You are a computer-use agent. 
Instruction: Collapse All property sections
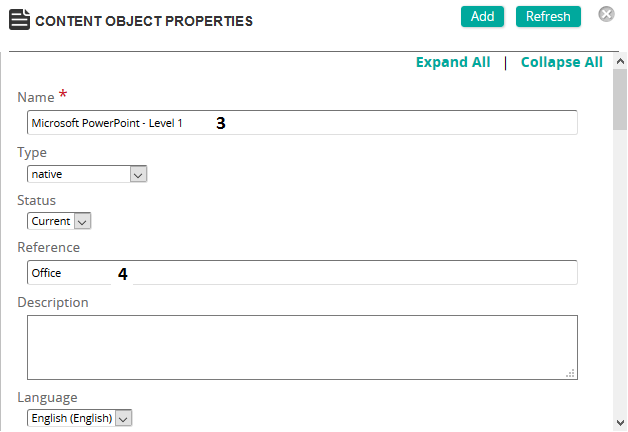[561, 62]
